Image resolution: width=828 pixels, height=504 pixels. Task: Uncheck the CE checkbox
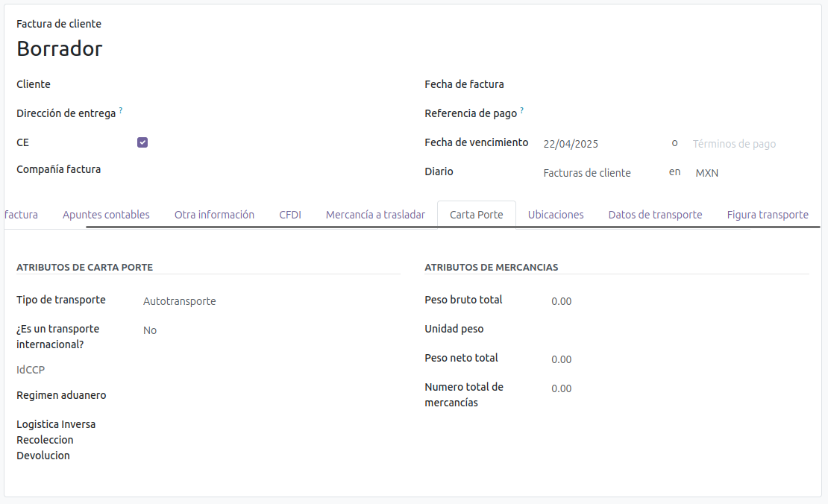tap(142, 142)
